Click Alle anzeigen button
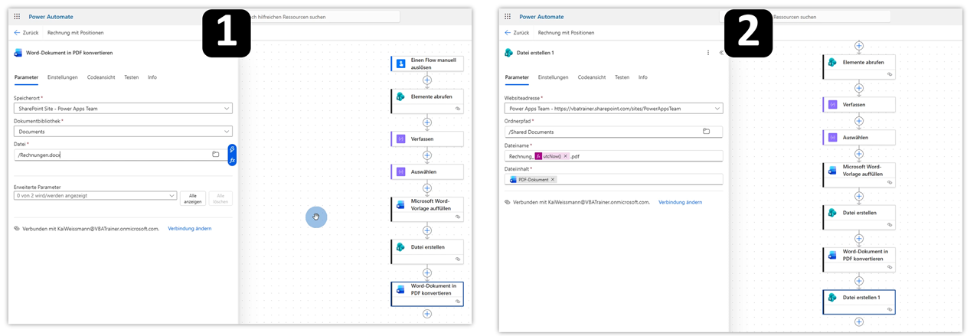980x336 pixels. point(193,198)
